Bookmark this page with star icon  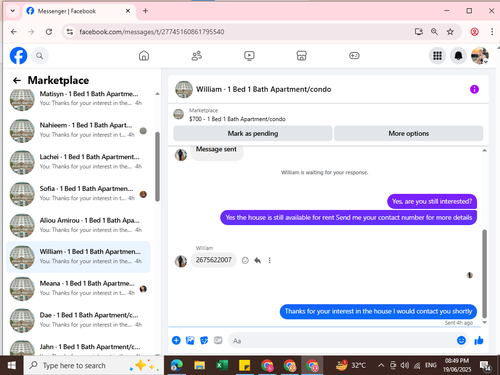pos(450,32)
